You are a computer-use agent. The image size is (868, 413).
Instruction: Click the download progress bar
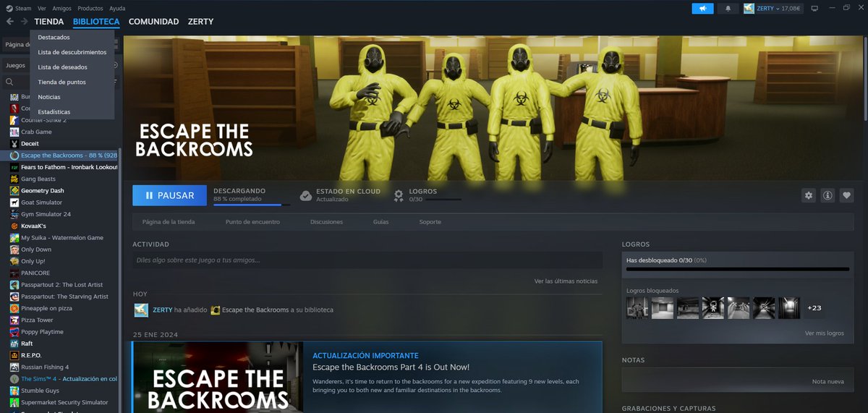tap(252, 205)
